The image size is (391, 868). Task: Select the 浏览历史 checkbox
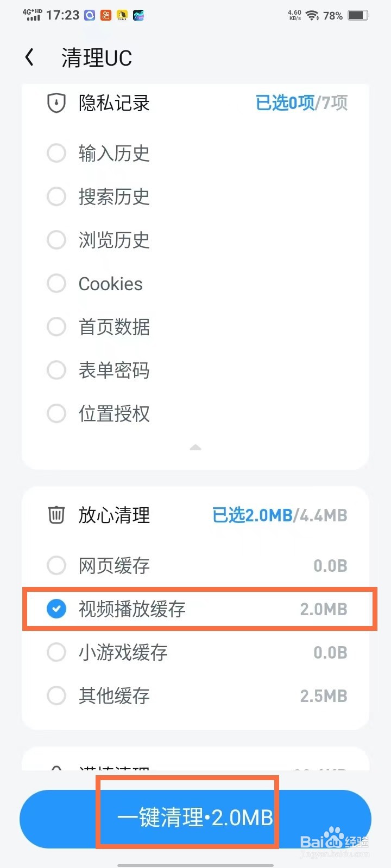[56, 240]
